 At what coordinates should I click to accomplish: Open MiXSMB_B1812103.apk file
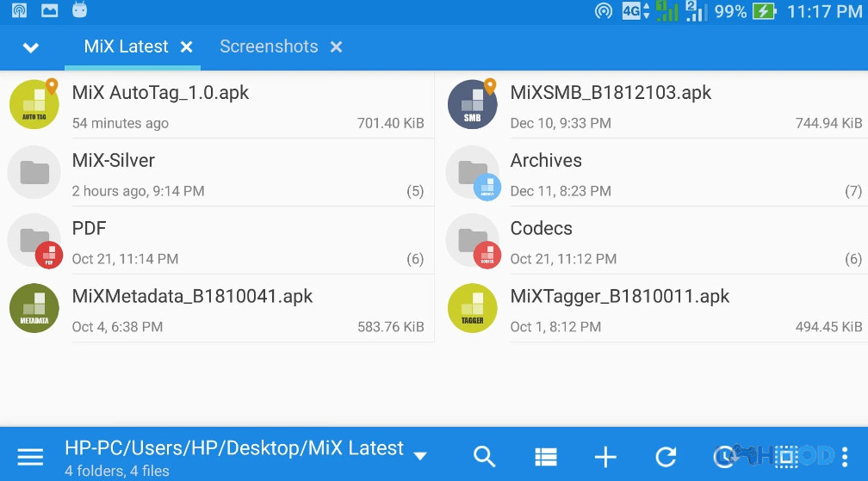tap(651, 104)
